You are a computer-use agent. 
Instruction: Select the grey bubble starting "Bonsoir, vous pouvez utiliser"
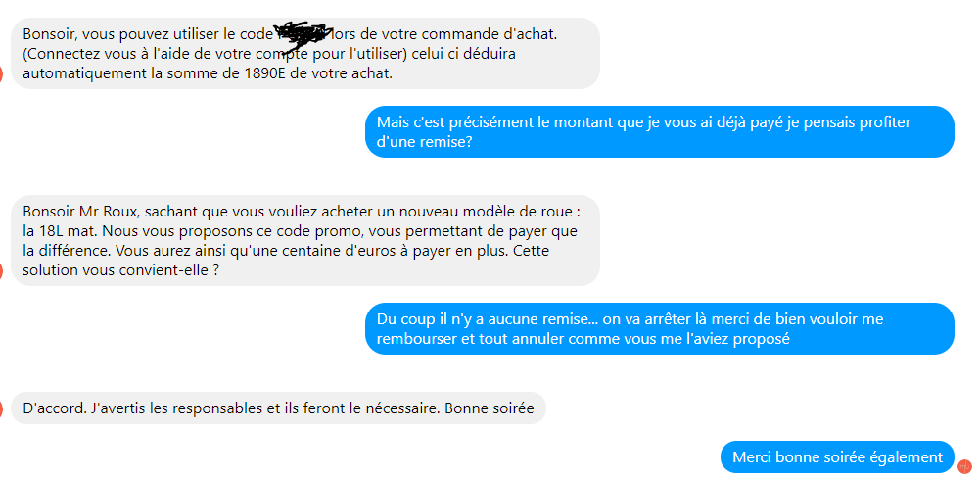point(305,53)
